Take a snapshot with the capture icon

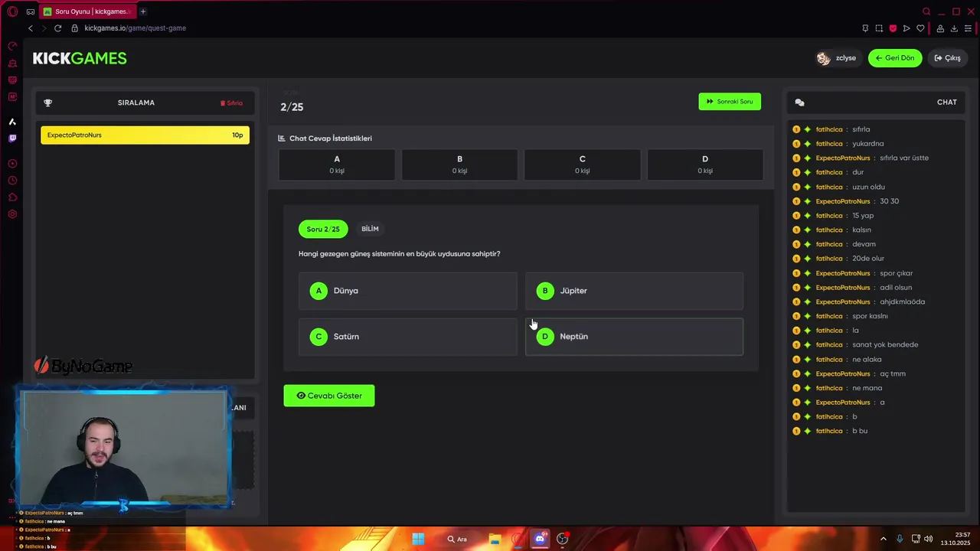(x=879, y=28)
